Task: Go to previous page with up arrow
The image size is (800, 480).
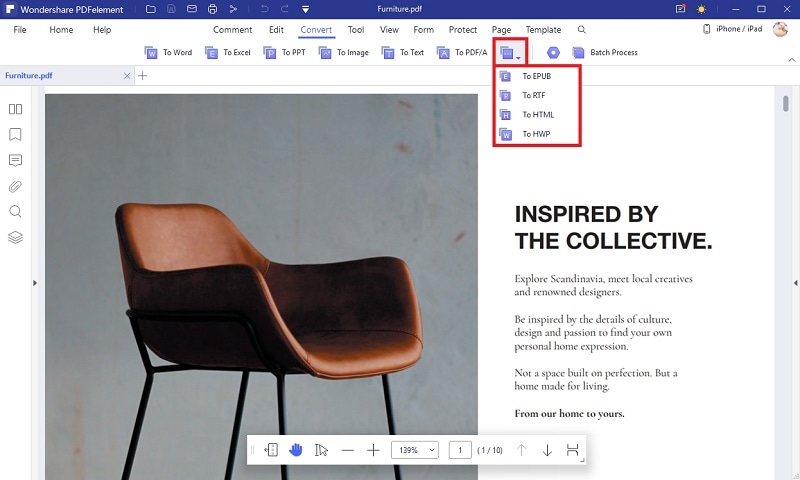Action: click(x=521, y=450)
